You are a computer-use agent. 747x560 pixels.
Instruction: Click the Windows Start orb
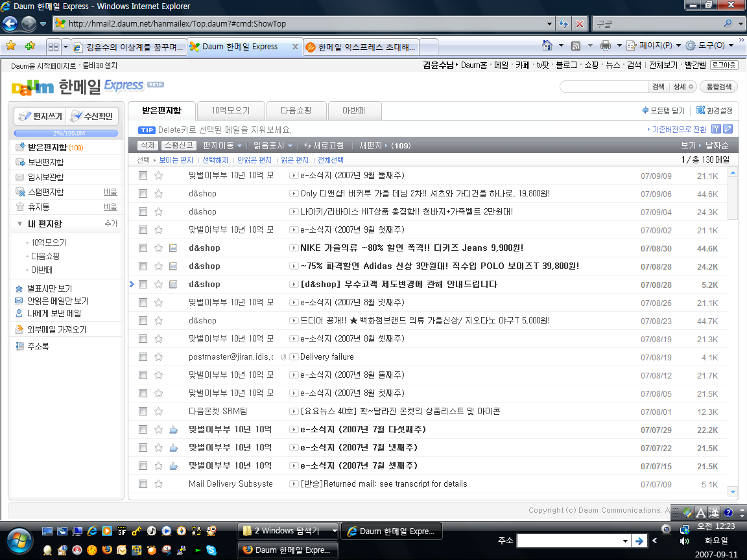19,541
